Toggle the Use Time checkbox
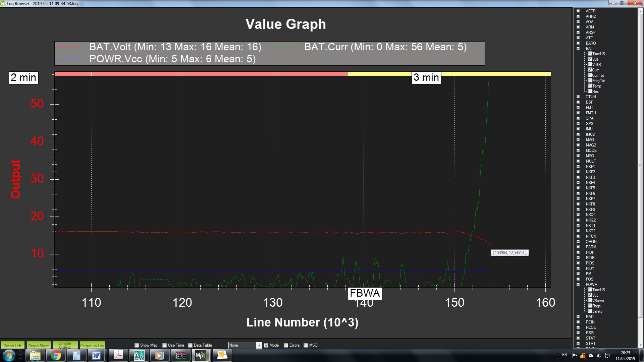 click(164, 345)
